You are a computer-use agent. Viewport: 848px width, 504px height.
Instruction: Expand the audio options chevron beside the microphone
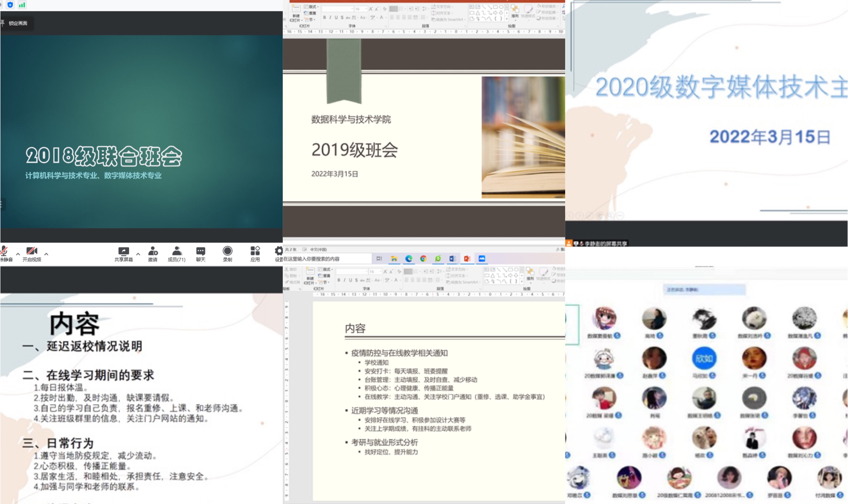(18, 254)
